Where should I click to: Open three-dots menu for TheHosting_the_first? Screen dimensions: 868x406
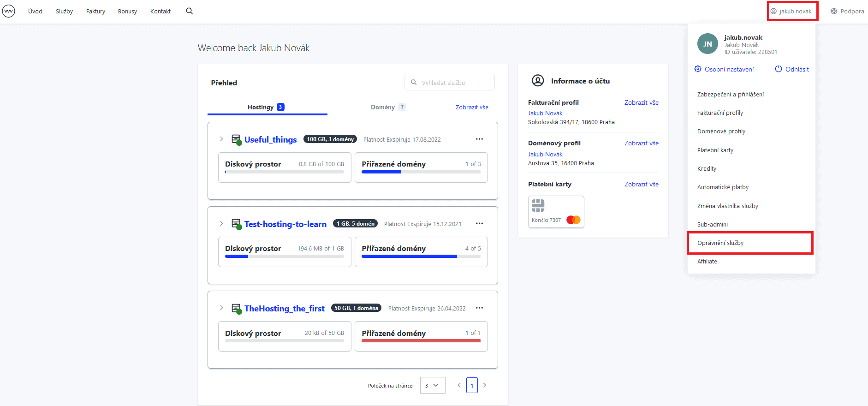click(x=479, y=308)
